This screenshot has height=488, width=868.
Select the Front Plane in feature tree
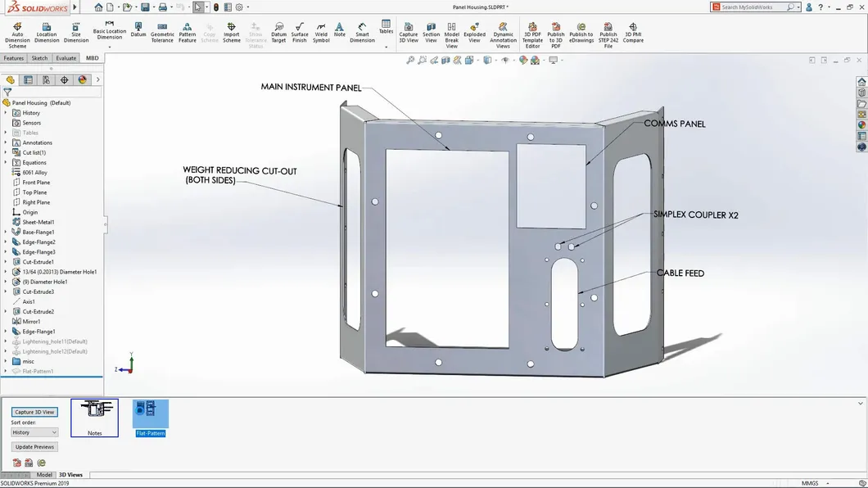(38, 182)
